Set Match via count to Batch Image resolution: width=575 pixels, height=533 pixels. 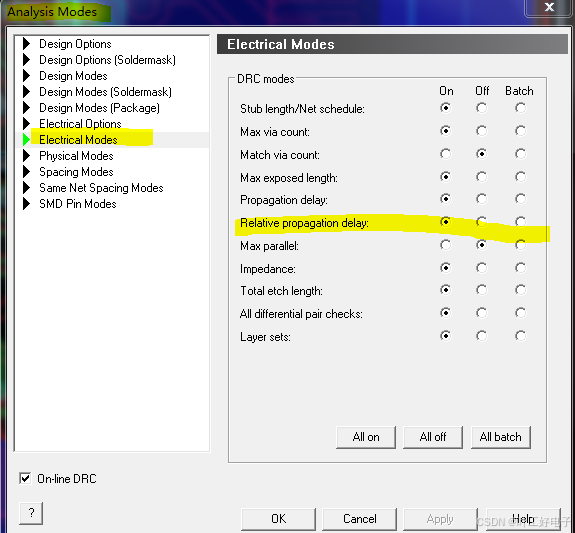pos(520,154)
